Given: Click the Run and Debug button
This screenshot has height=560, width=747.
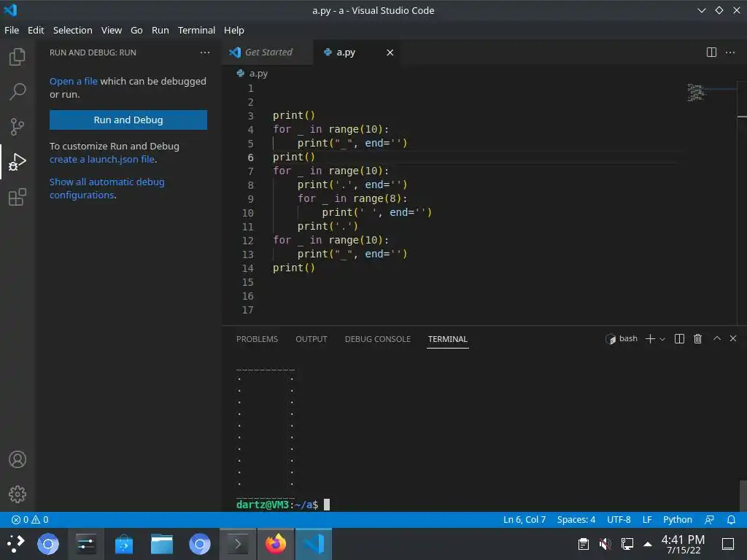Looking at the screenshot, I should tap(128, 120).
